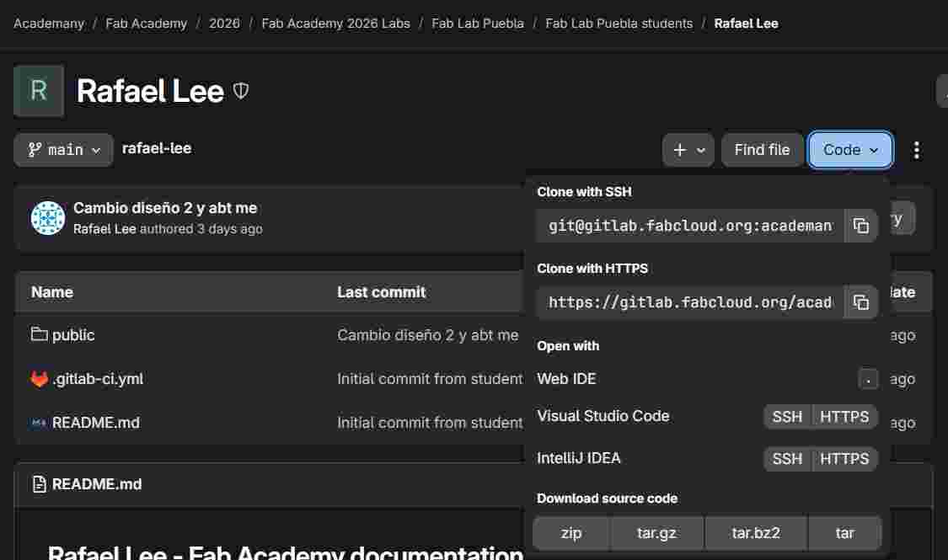Screen dimensions: 948x560
Task: Copy the HTTPS clone URL
Action: click(x=860, y=302)
